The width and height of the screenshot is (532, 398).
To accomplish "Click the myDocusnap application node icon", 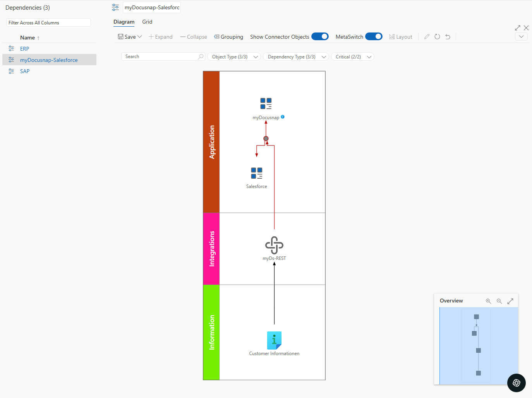I will point(266,104).
